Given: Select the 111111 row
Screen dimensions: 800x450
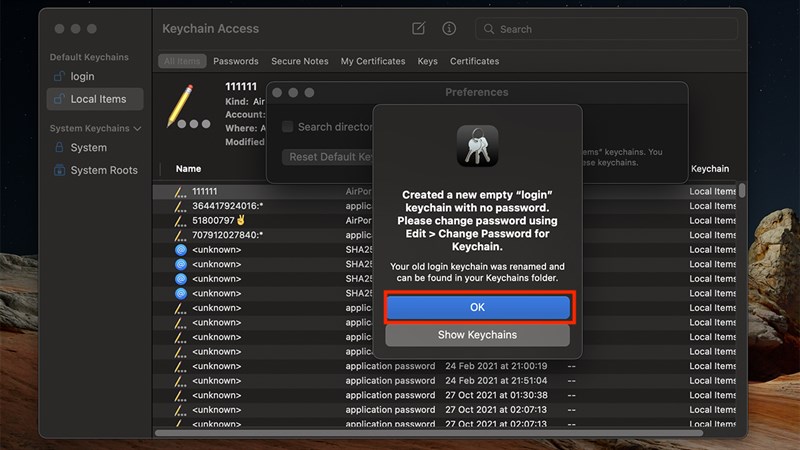Looking at the screenshot, I should [444, 191].
